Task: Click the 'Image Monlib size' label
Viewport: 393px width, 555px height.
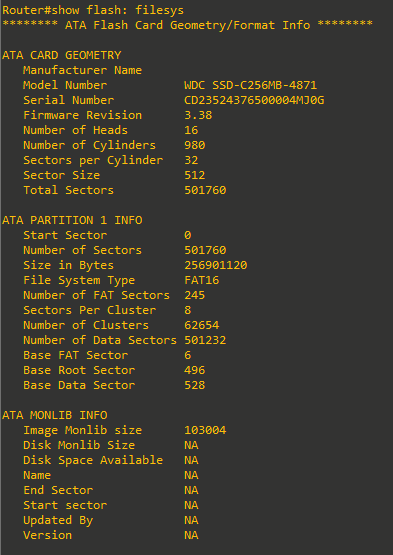Action: tap(82, 430)
